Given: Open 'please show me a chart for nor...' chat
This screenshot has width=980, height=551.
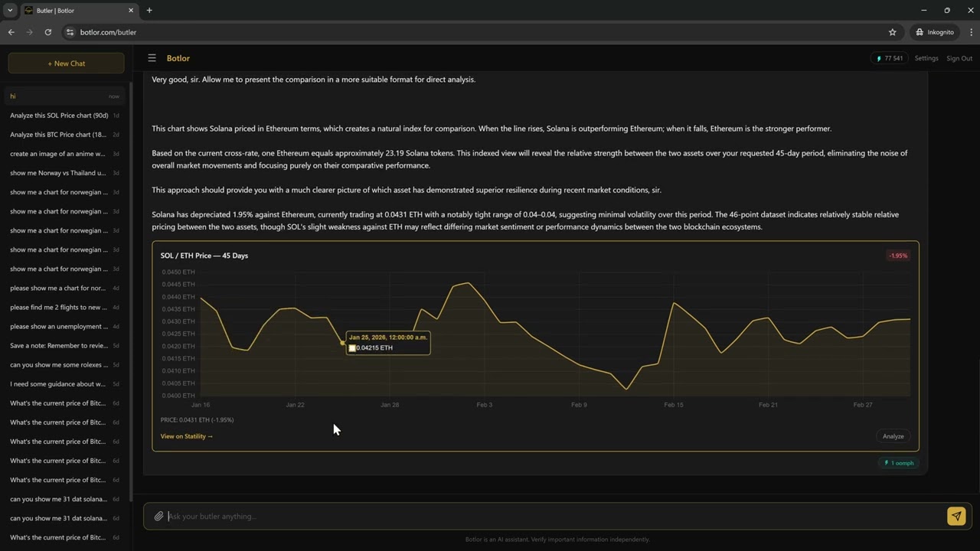Looking at the screenshot, I should tap(64, 289).
